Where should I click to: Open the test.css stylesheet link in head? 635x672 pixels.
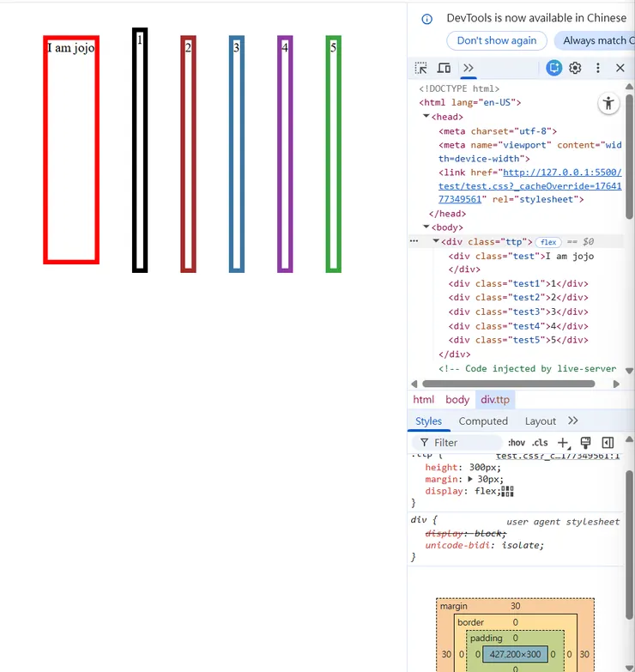point(529,186)
